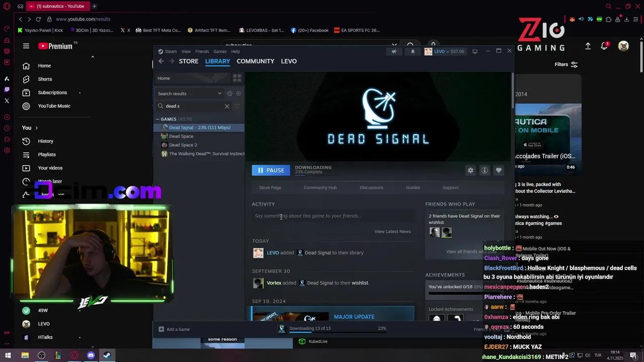Open the Games menu in Steam
644x362 pixels.
click(220, 51)
